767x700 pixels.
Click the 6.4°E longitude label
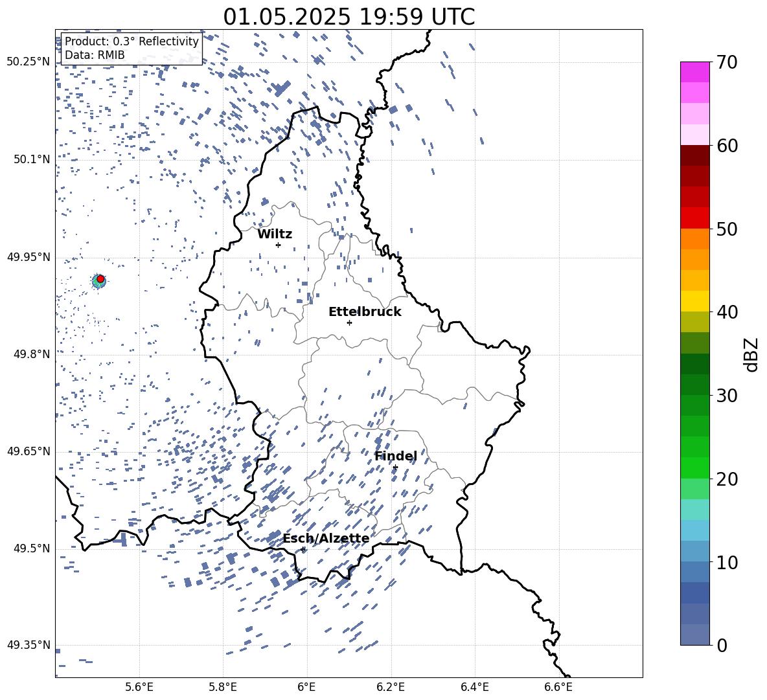[x=474, y=687]
